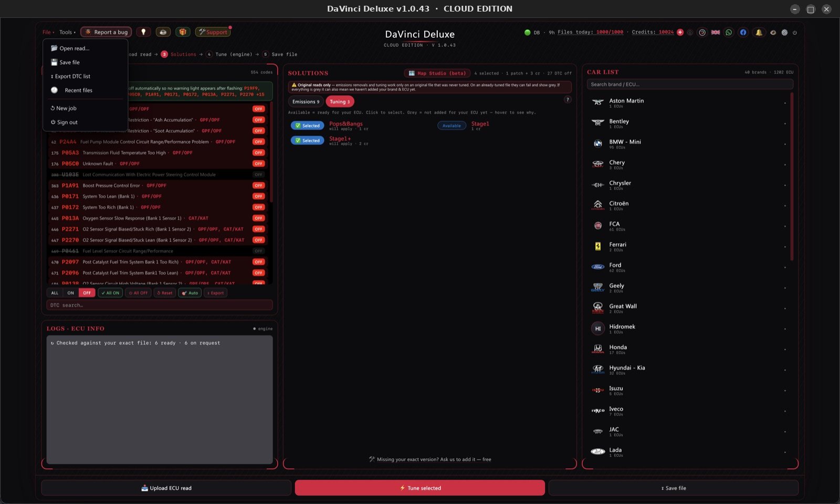Click the lightbulb tips icon
The image size is (840, 504).
tap(143, 32)
